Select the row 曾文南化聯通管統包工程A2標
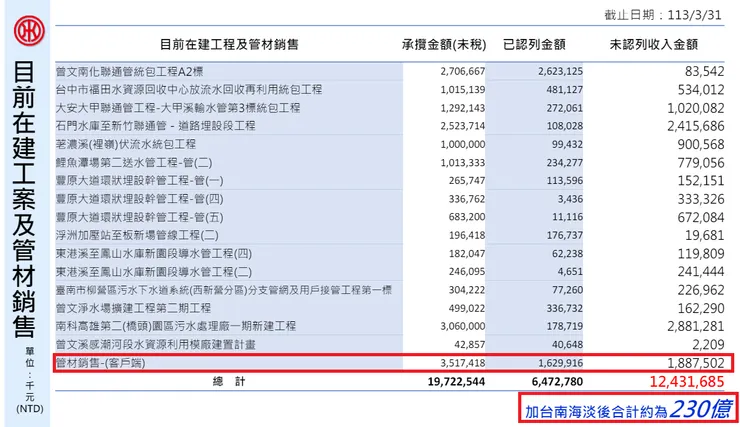 click(x=390, y=71)
